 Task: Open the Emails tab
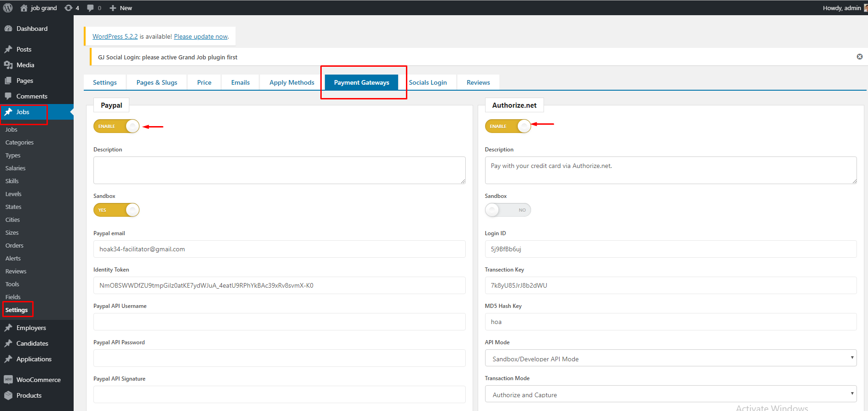pyautogui.click(x=240, y=82)
